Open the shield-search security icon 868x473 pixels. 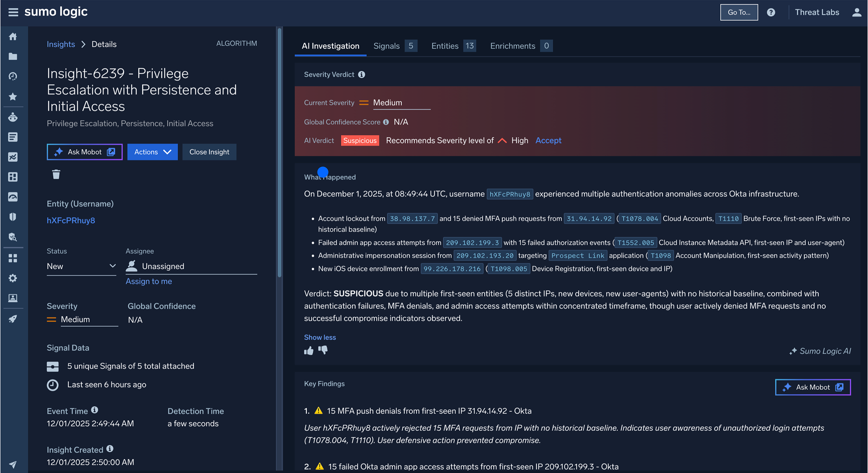pos(13,237)
